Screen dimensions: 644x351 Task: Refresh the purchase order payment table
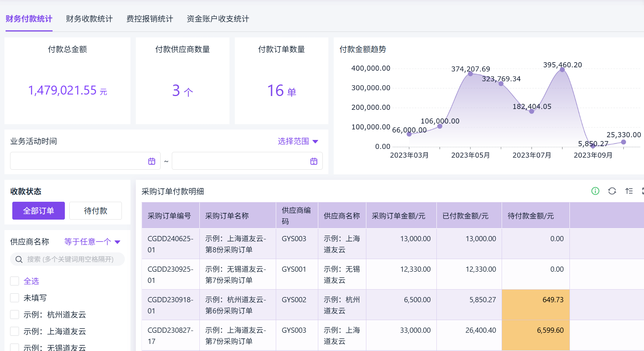612,191
